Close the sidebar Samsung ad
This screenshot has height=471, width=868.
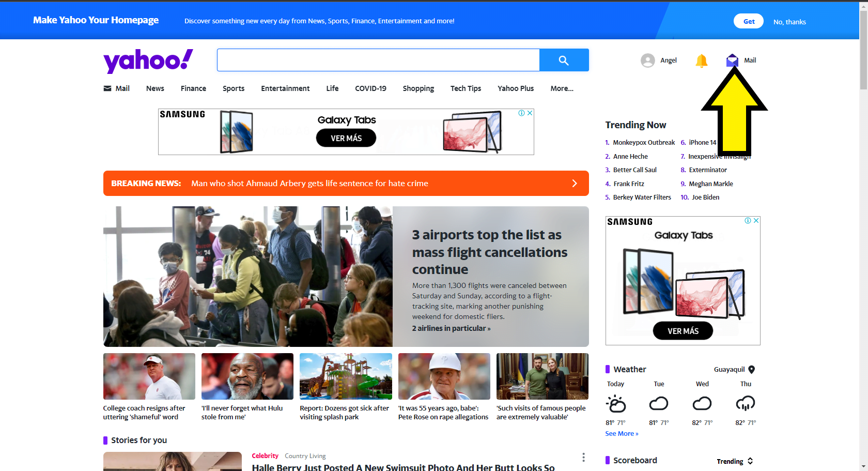[x=756, y=220]
